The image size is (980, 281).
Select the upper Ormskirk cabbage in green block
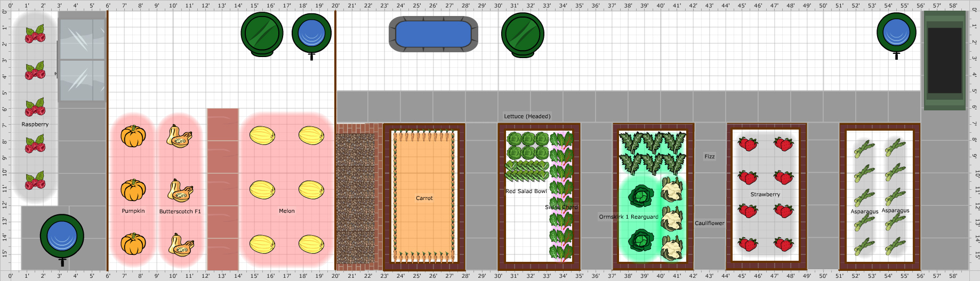(641, 196)
